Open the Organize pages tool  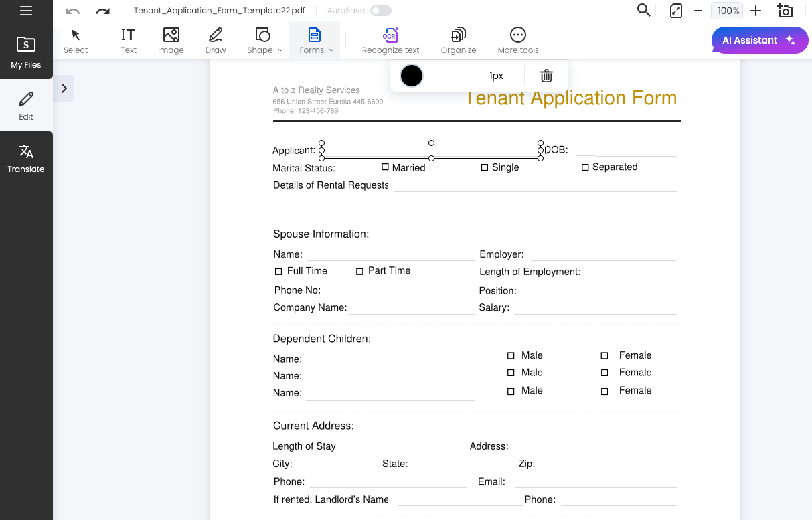point(459,41)
